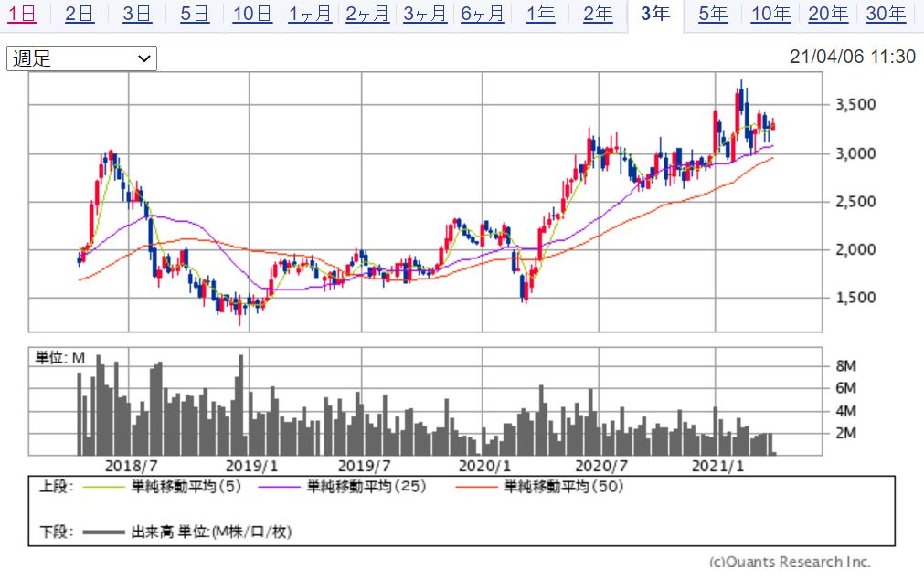924x579 pixels.
Task: Click the 4M volume axis label
Action: point(845,411)
